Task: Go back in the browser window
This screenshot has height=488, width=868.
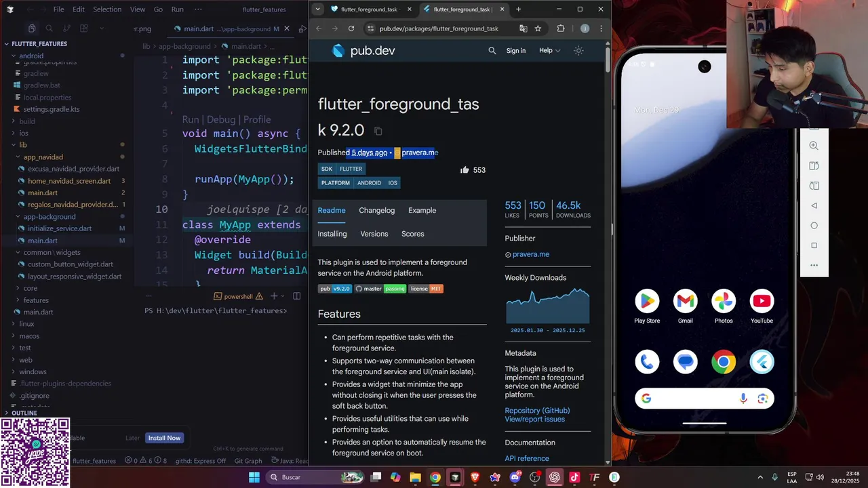Action: [x=319, y=28]
